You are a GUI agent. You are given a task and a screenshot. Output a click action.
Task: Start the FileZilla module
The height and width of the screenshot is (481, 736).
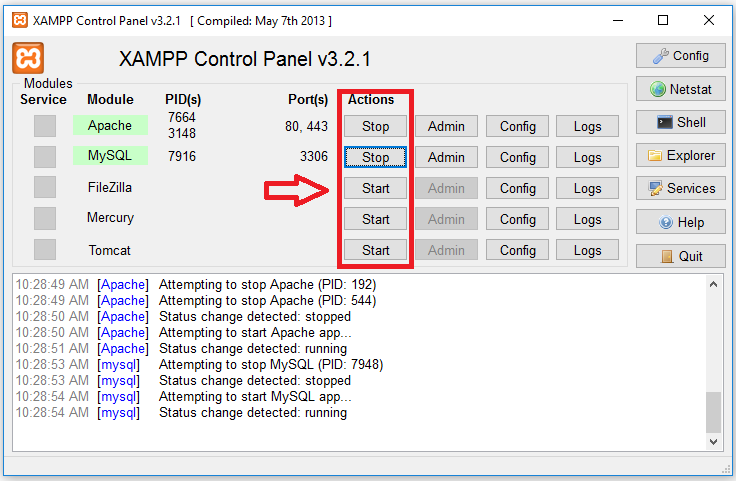point(375,188)
